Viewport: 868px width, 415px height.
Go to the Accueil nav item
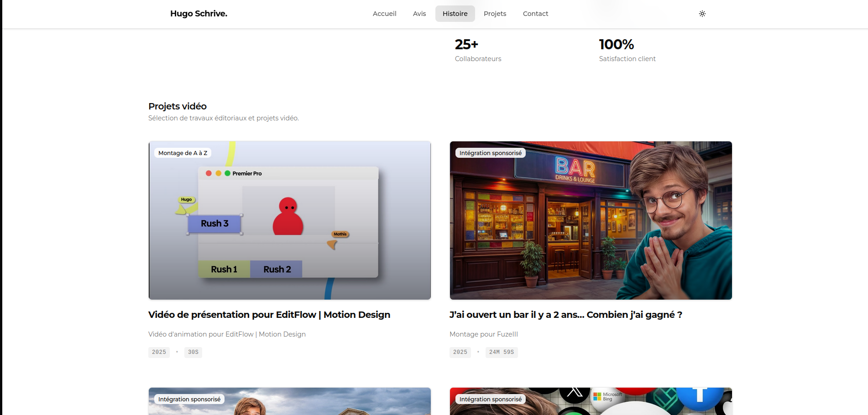tap(384, 14)
